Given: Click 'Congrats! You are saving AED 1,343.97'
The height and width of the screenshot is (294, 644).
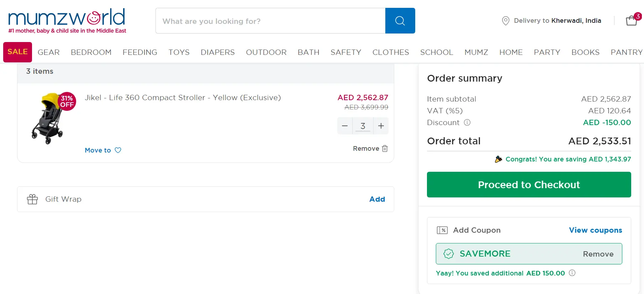Looking at the screenshot, I should (568, 159).
